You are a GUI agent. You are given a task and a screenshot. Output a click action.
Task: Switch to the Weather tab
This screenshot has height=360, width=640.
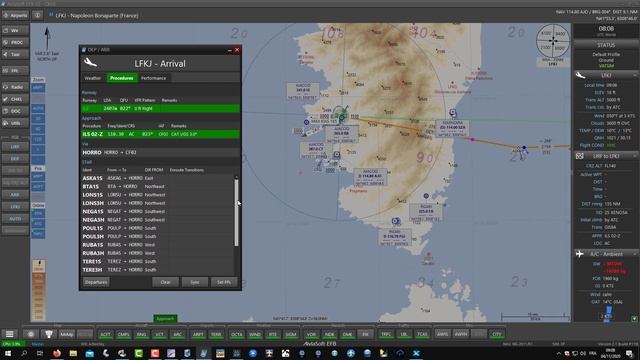pyautogui.click(x=93, y=78)
